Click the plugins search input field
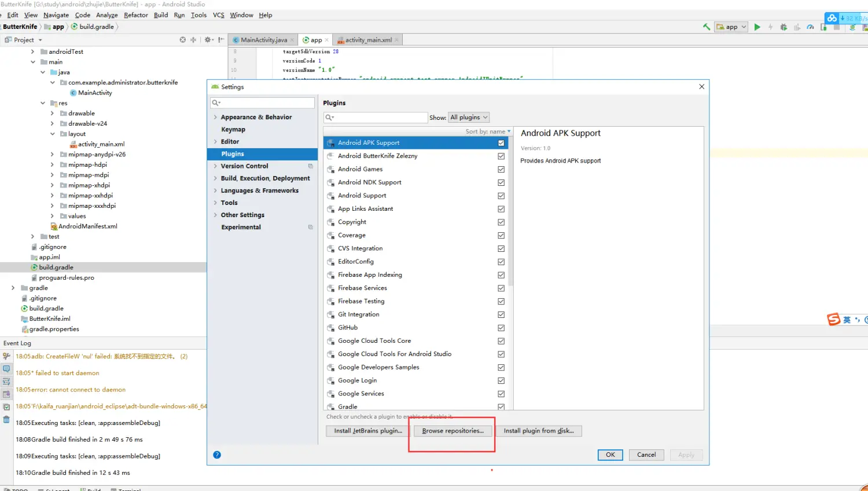The height and width of the screenshot is (491, 868). [376, 117]
